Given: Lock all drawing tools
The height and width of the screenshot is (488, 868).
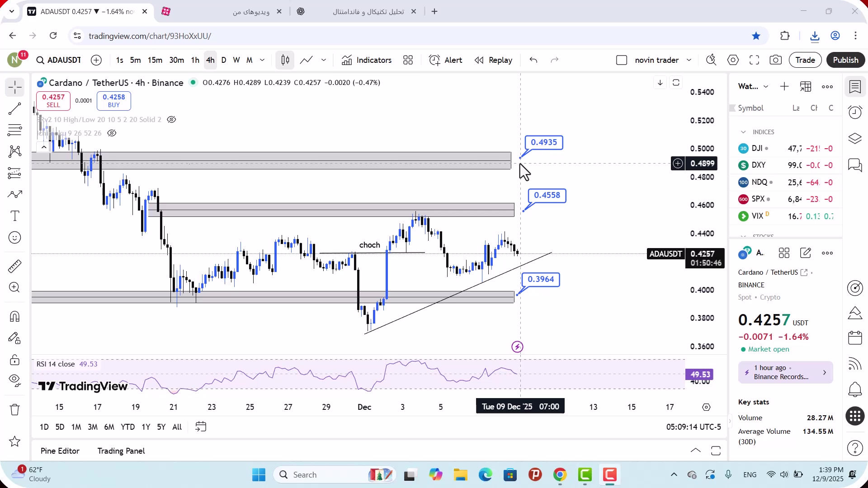Looking at the screenshot, I should coord(15,360).
